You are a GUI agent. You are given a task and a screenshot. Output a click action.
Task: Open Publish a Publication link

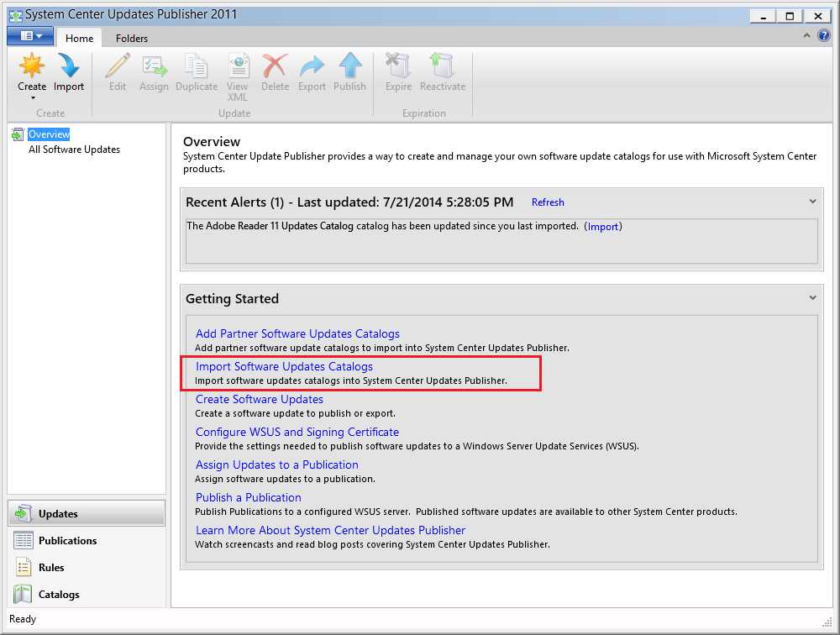tap(248, 497)
